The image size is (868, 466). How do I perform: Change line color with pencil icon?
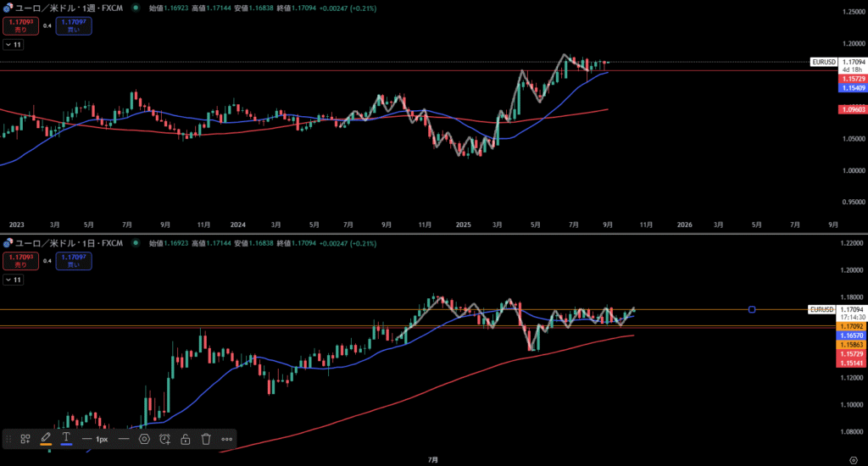(x=46, y=438)
